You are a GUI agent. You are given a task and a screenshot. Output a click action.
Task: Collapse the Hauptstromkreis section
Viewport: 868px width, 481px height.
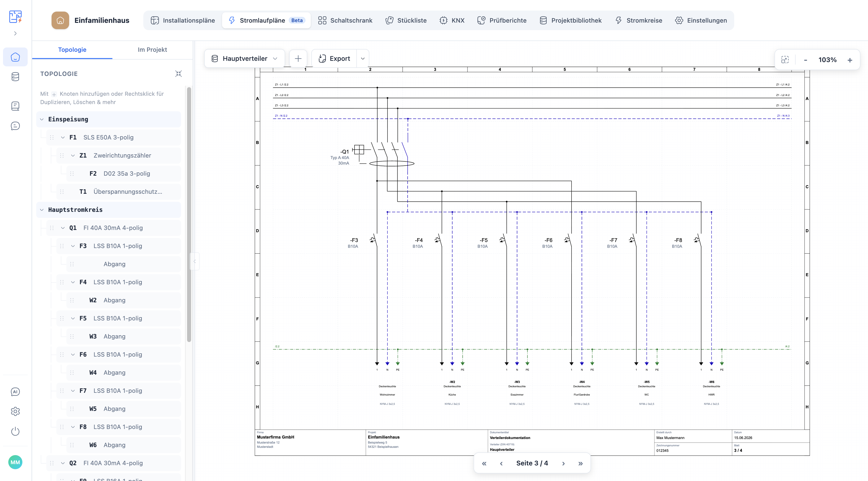42,210
